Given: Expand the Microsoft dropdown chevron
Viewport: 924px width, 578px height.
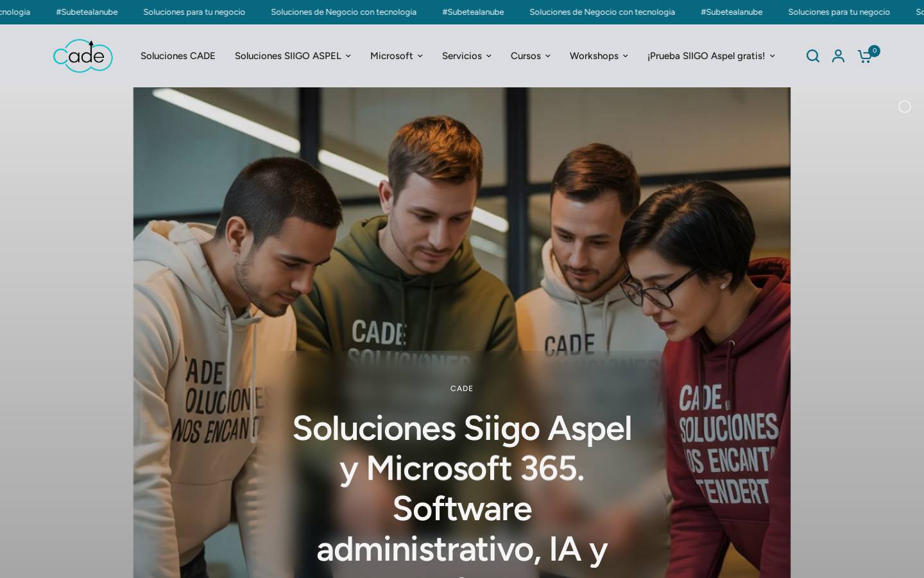Looking at the screenshot, I should (420, 56).
